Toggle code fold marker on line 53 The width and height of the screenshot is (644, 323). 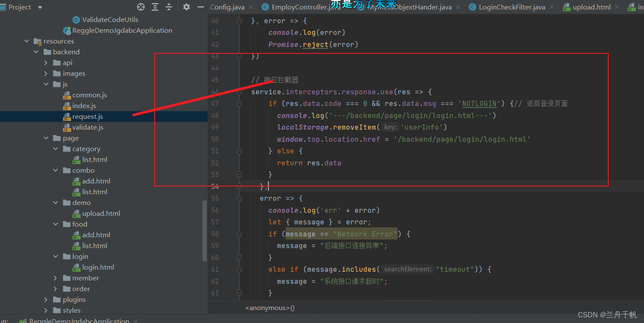point(240,174)
